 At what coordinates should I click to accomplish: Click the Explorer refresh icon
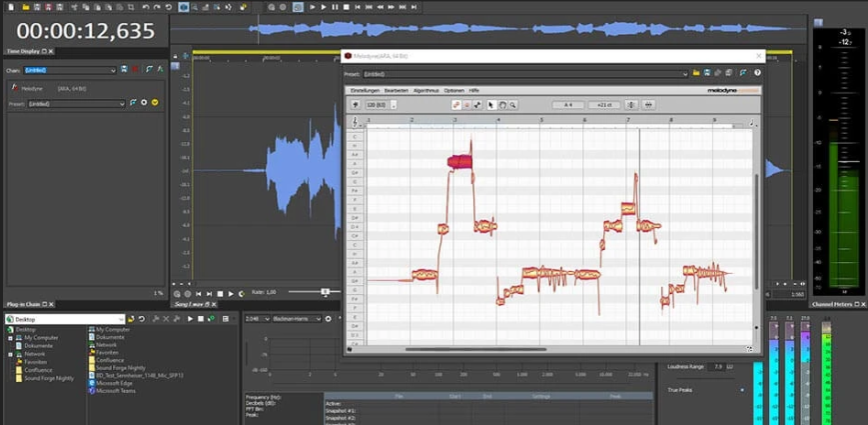click(142, 319)
